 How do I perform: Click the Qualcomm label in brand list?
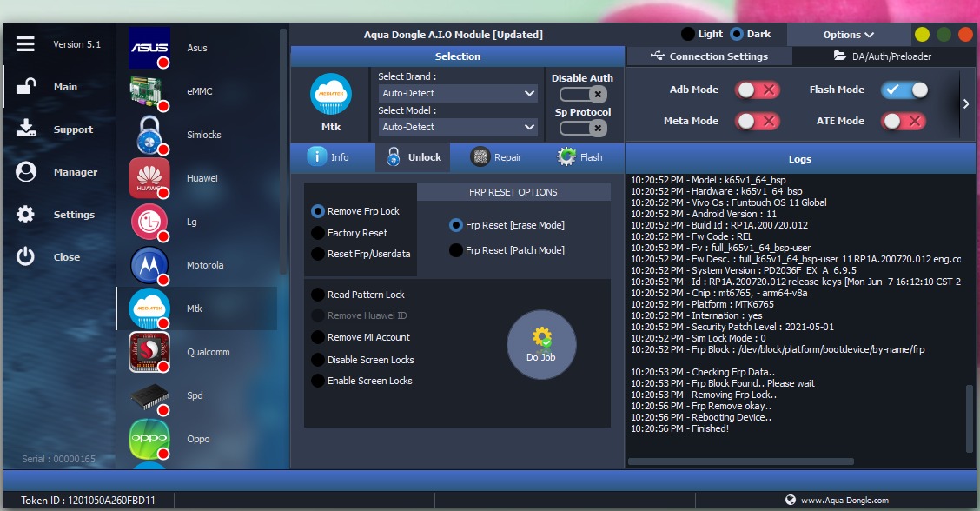pyautogui.click(x=209, y=352)
